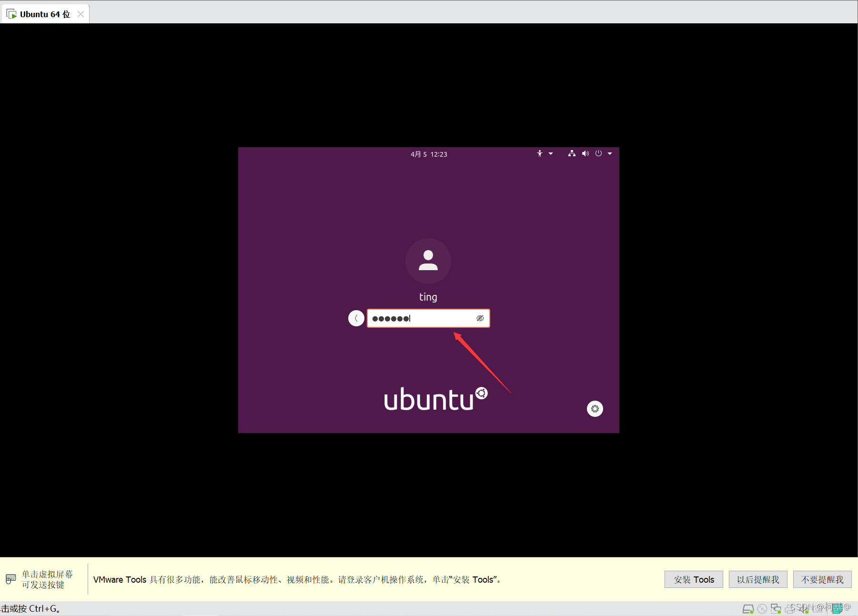Expand the accessibility dropdown arrow
This screenshot has width=858, height=616.
click(551, 153)
